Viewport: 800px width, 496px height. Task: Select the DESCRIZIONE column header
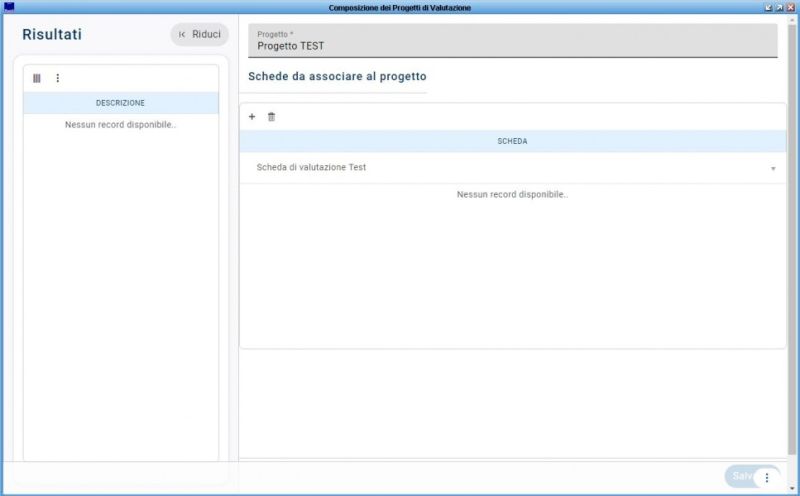pos(121,103)
